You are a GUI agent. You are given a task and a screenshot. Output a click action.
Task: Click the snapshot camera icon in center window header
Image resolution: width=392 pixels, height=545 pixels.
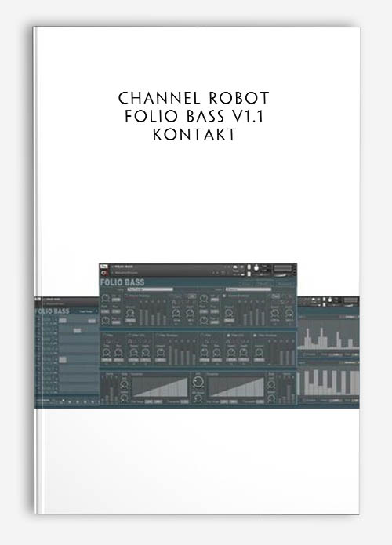pos(235,267)
